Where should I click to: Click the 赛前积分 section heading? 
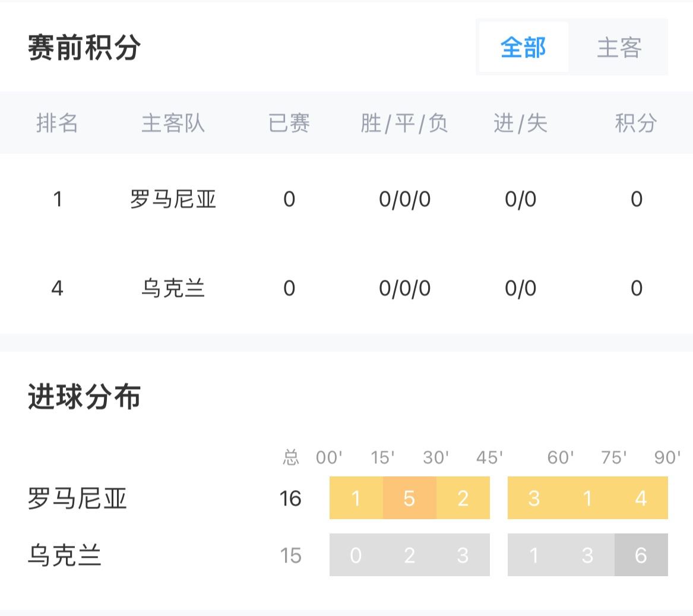click(84, 48)
